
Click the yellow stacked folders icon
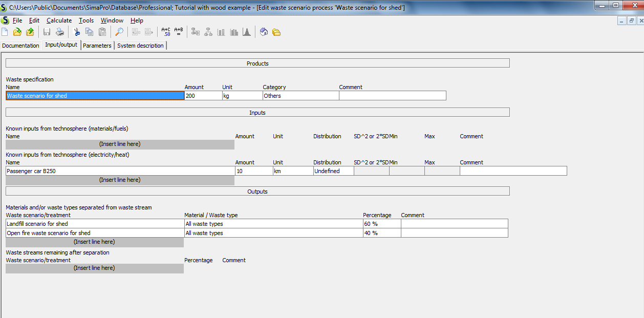(276, 32)
